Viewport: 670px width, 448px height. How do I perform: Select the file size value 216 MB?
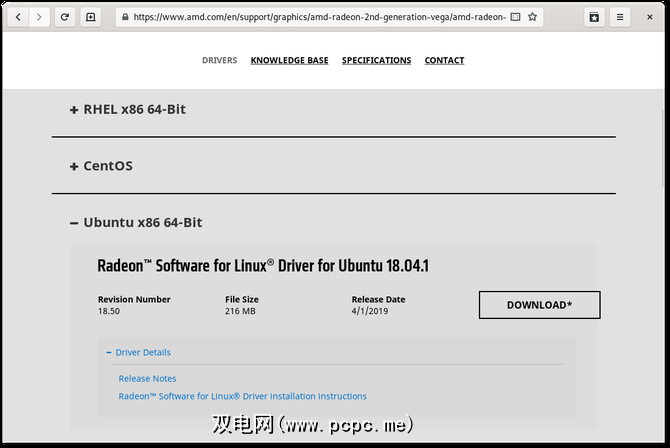tap(240, 311)
